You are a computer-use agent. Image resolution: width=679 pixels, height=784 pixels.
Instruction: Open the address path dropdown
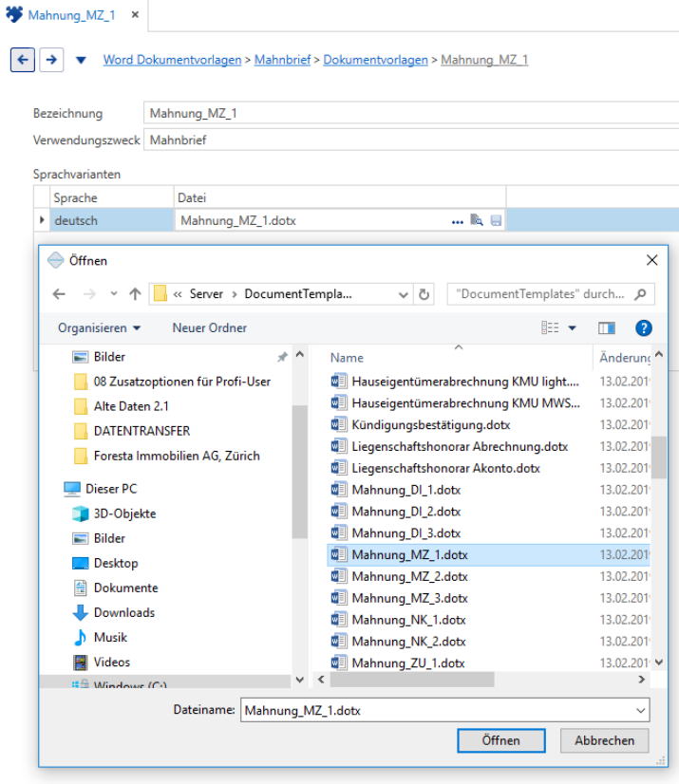(404, 294)
